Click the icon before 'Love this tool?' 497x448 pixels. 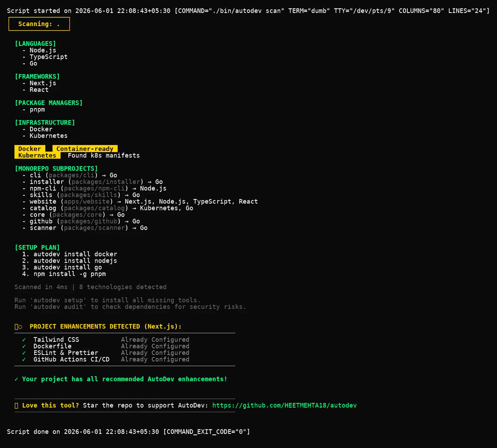(16, 405)
